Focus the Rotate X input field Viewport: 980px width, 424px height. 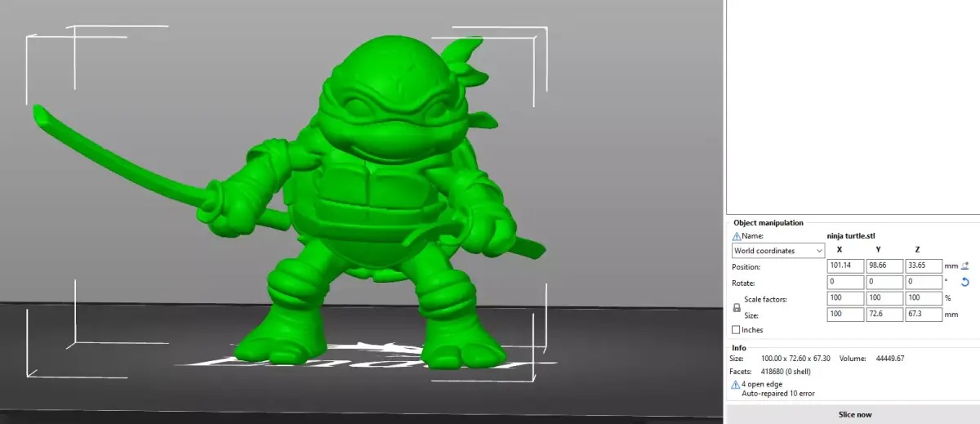pos(845,282)
